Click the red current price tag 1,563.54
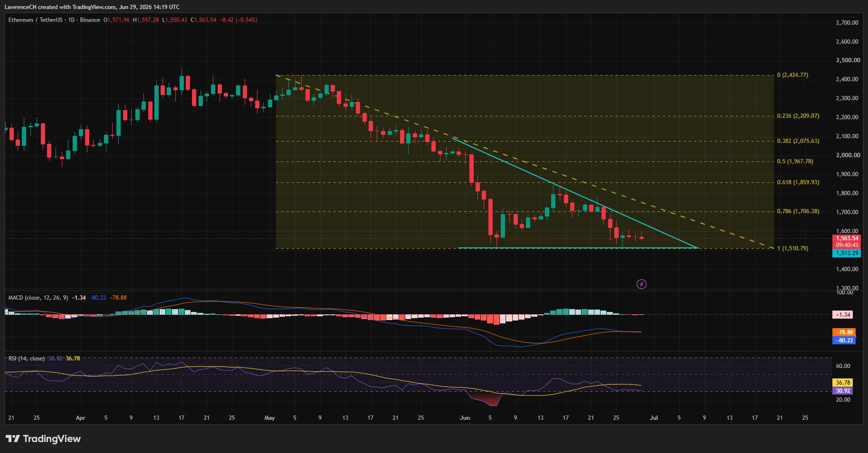Screen dimensions: 868x453 tap(847, 238)
